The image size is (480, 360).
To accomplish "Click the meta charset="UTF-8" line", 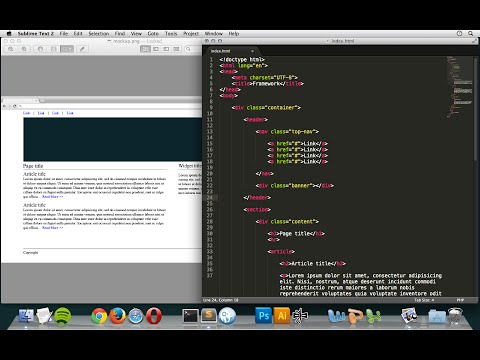I will [x=265, y=78].
